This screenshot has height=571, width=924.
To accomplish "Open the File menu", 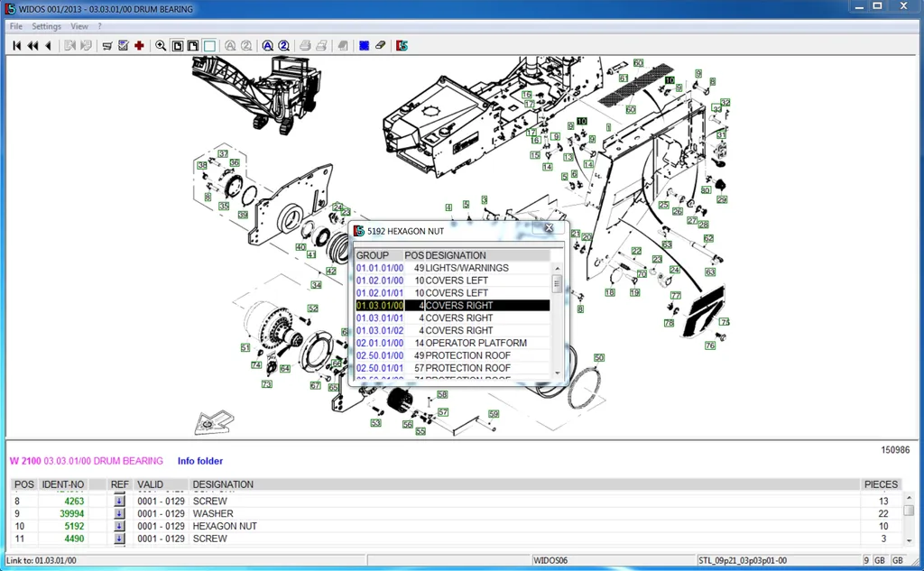I will pos(16,26).
